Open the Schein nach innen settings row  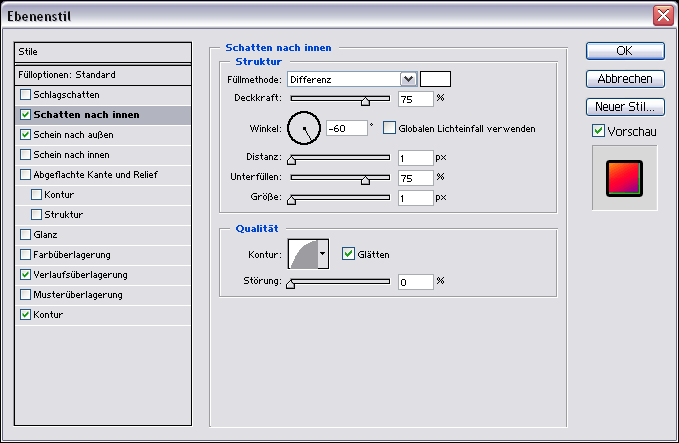tap(103, 155)
